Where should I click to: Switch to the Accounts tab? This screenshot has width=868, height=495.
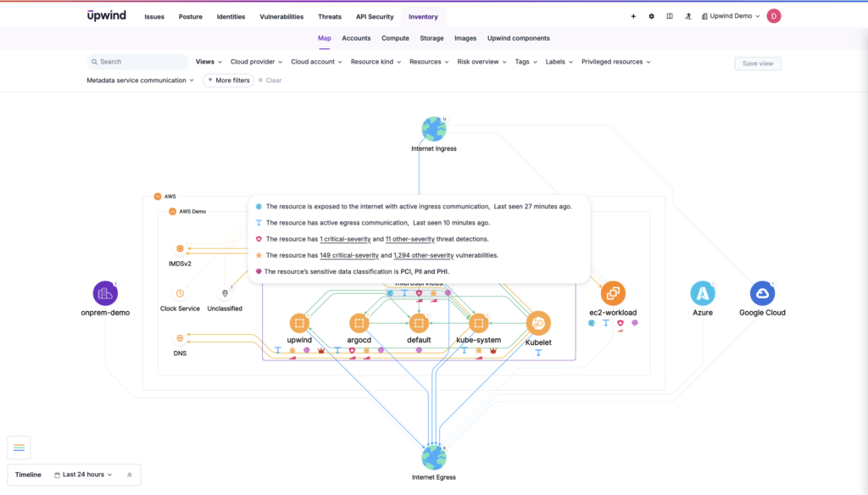356,38
